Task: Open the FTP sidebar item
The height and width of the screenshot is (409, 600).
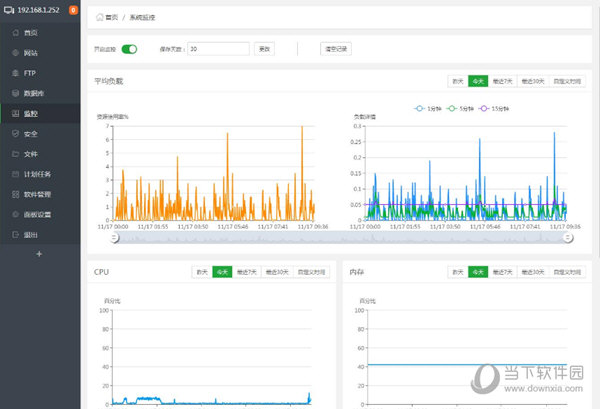Action: coord(40,73)
